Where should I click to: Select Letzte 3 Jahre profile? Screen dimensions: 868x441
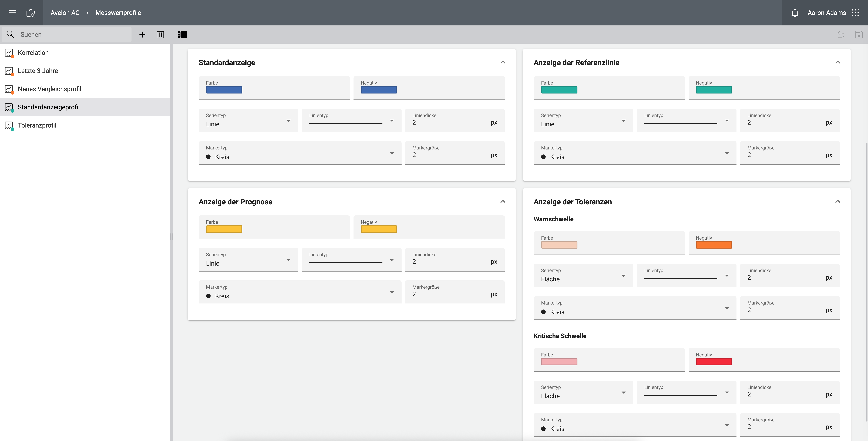pyautogui.click(x=38, y=71)
